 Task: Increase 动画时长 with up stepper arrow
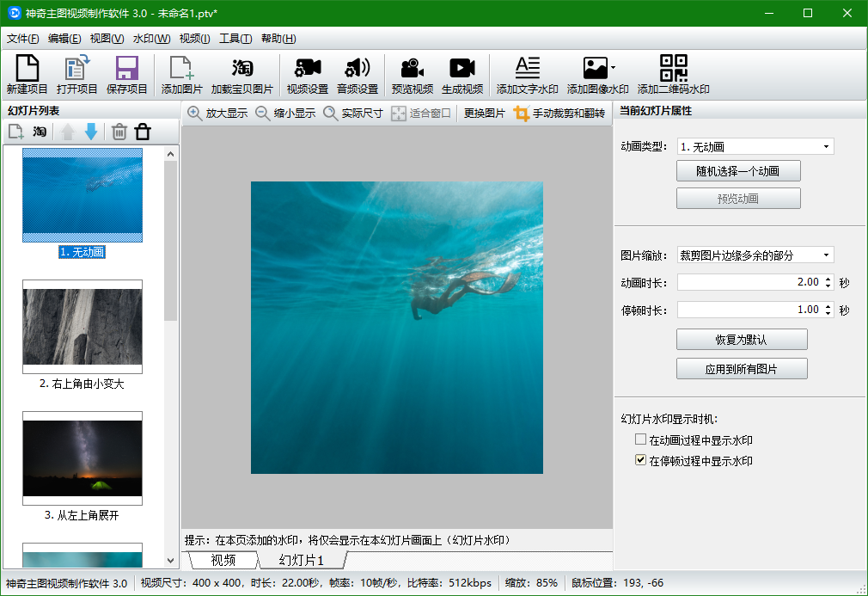coord(828,279)
